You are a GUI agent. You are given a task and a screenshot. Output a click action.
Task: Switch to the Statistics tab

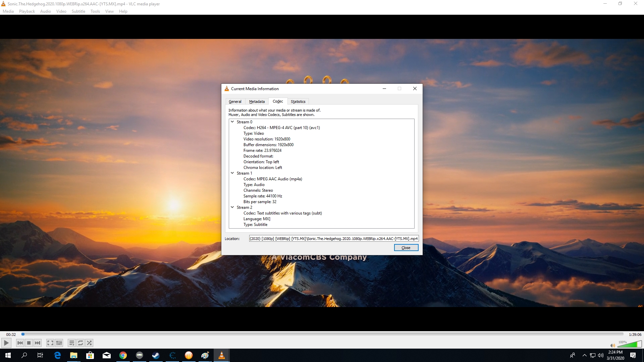coord(298,102)
